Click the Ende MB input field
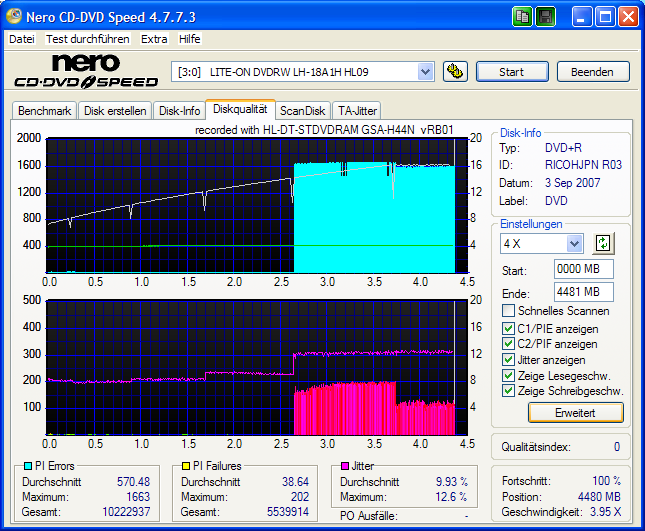 (583, 292)
